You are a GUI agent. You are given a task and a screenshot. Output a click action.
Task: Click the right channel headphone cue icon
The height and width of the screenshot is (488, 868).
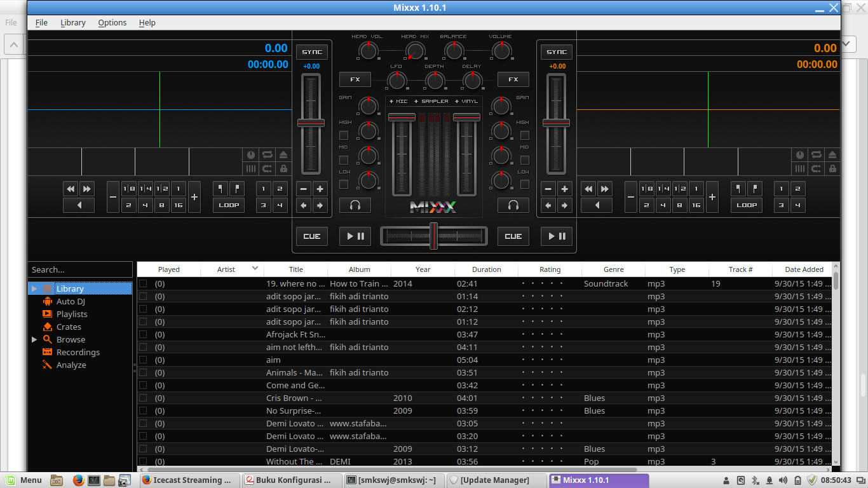pyautogui.click(x=513, y=205)
